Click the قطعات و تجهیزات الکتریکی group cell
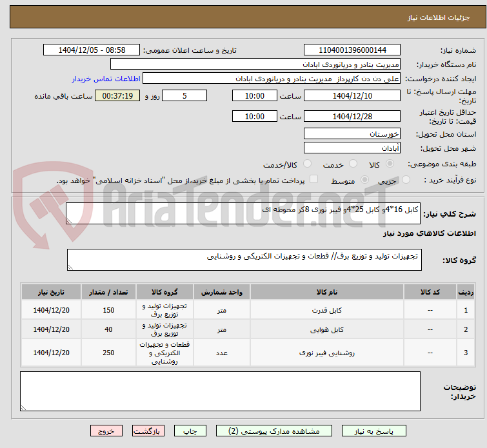 tap(164, 353)
